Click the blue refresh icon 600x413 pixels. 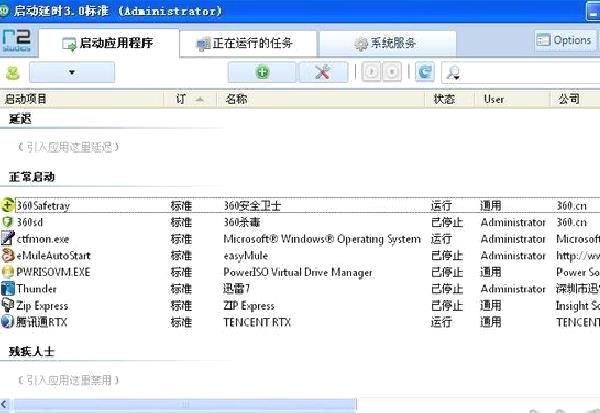(x=425, y=72)
